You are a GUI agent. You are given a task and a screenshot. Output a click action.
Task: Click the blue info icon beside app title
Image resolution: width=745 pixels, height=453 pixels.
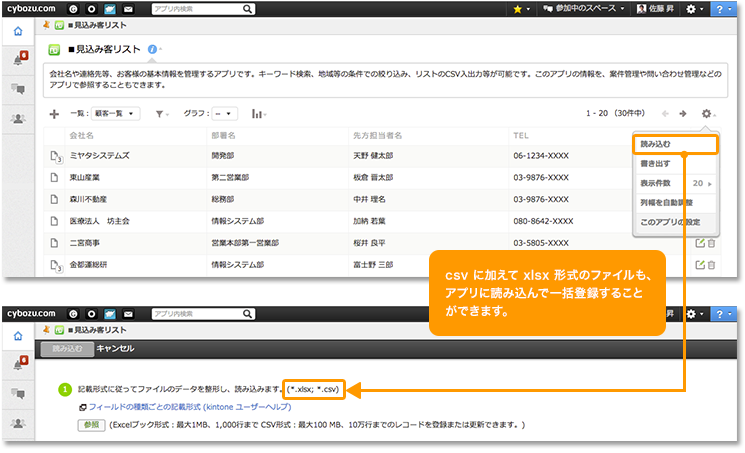click(151, 49)
